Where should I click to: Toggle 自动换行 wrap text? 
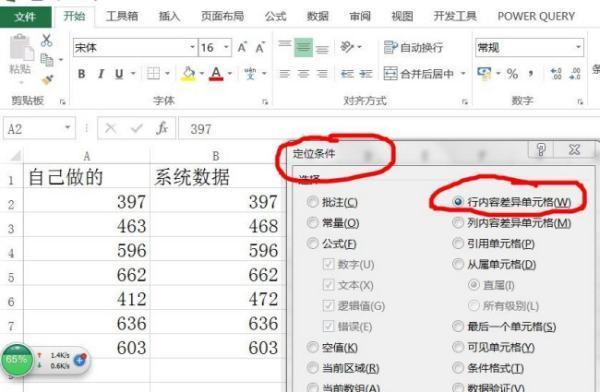point(414,47)
